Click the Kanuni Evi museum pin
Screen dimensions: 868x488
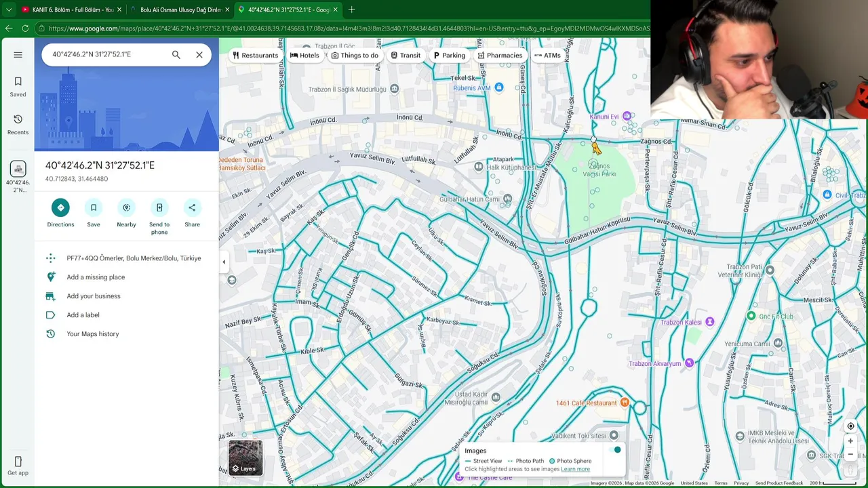click(x=627, y=117)
